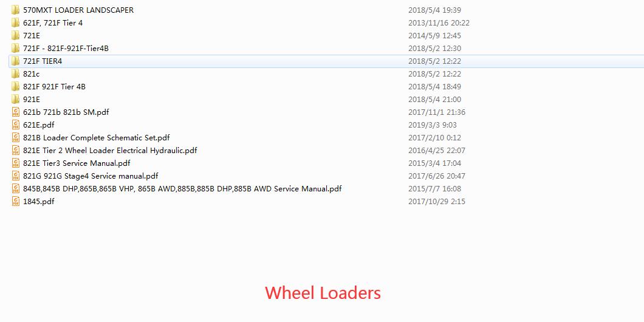Image resolution: width=644 pixels, height=322 pixels.
Task: Select file 821G 921G Stage4 Service manual.pdf
Action: pos(91,176)
